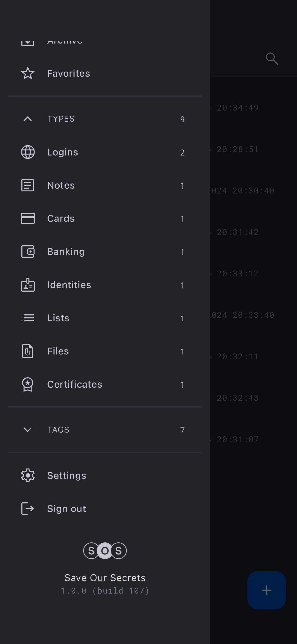Click the TAGS header label
The image size is (297, 644).
click(58, 430)
